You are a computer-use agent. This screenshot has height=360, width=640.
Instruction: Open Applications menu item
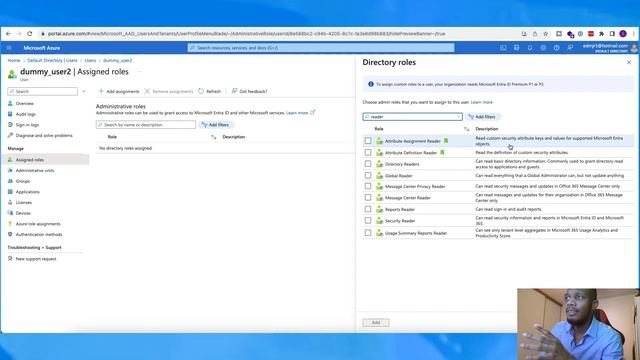[27, 192]
